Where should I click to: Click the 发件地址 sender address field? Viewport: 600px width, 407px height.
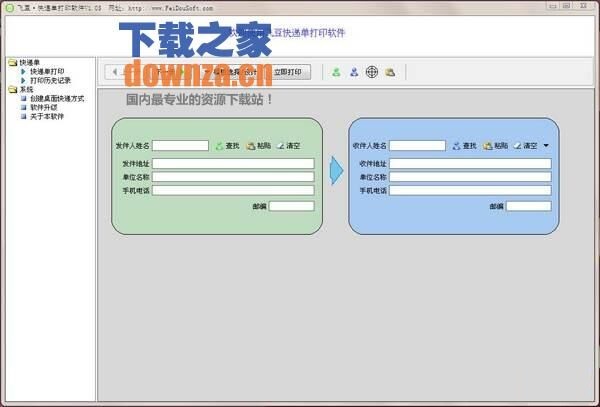(x=233, y=164)
